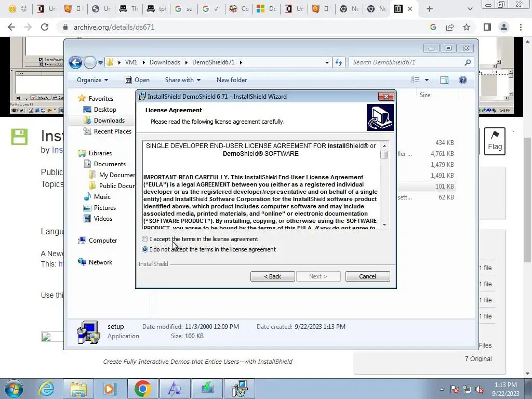The height and width of the screenshot is (399, 532).
Task: Click the volume icon in system tray
Action: coord(480,390)
